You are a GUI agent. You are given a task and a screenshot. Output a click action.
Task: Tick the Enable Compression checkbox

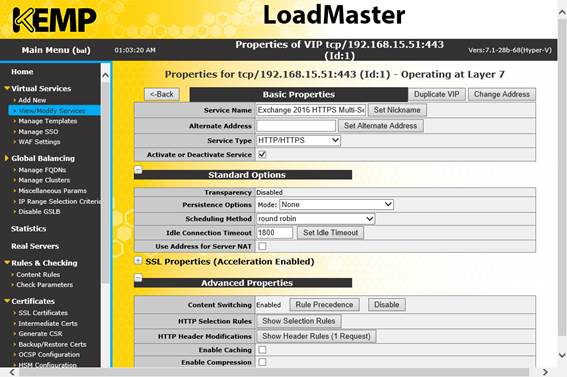pyautogui.click(x=262, y=362)
